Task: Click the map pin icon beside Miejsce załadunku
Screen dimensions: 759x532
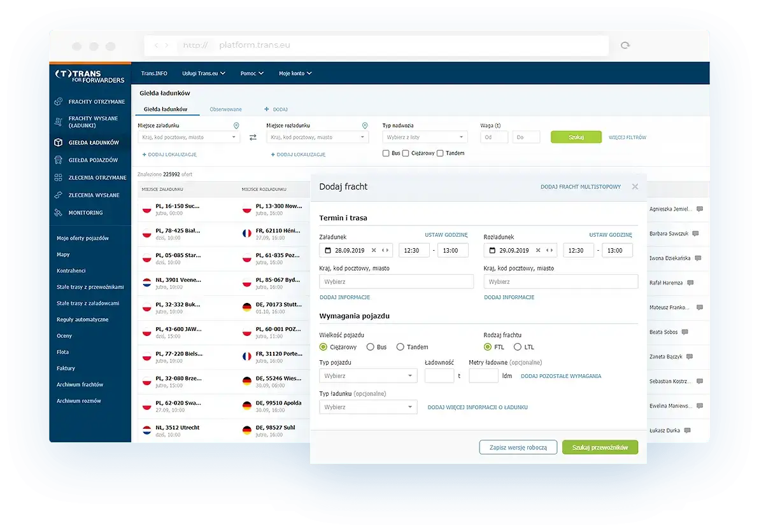Action: (236, 126)
